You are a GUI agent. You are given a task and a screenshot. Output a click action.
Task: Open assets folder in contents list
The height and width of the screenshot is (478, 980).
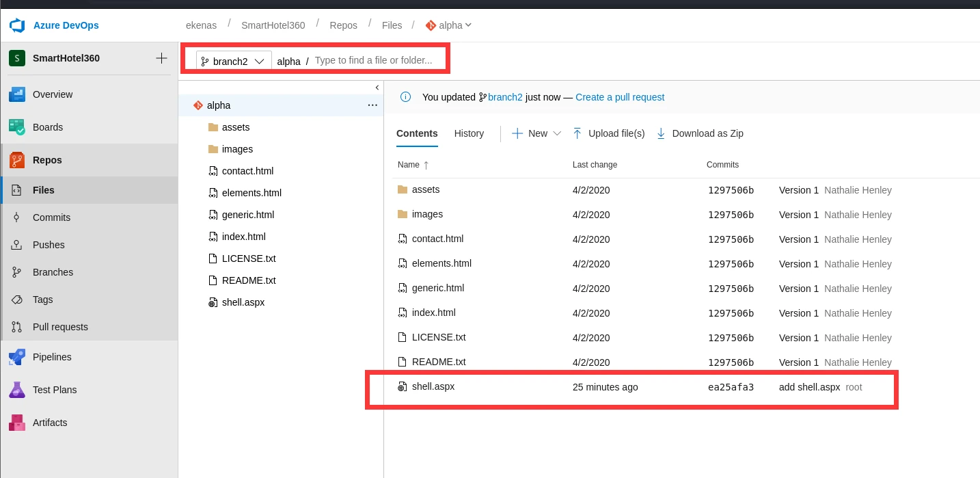click(x=426, y=189)
